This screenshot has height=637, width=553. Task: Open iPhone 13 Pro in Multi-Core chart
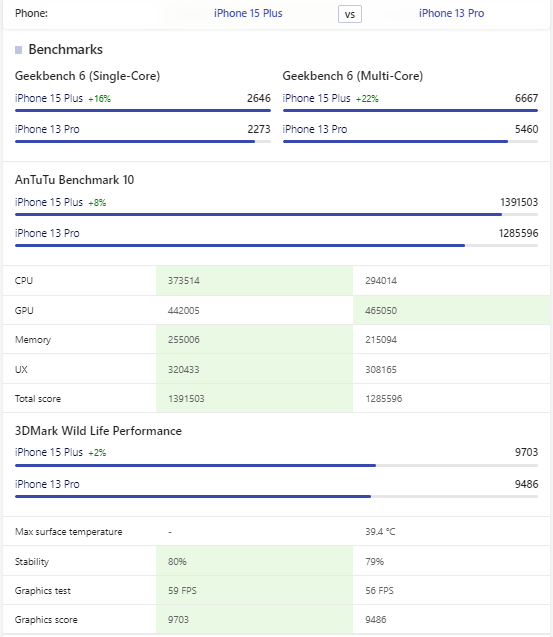[314, 129]
